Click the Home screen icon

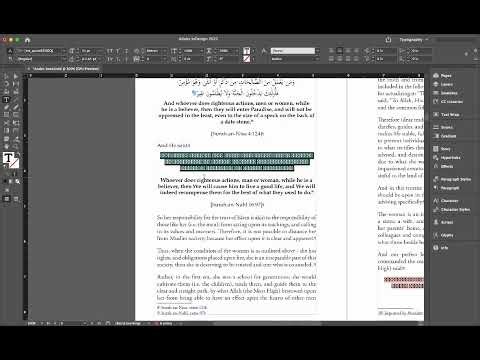click(27, 40)
